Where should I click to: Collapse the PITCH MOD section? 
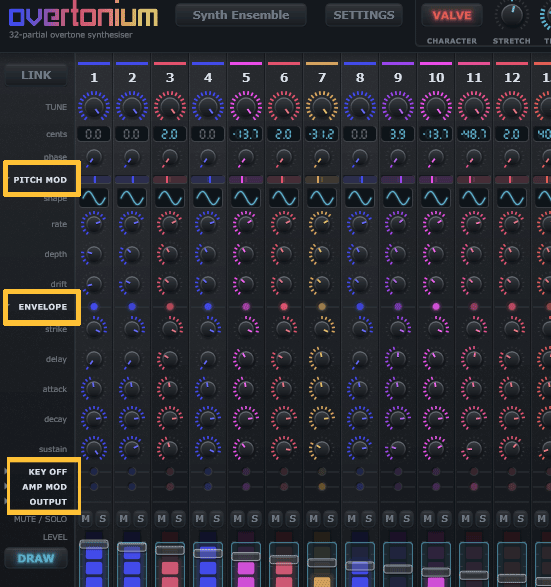(40, 180)
